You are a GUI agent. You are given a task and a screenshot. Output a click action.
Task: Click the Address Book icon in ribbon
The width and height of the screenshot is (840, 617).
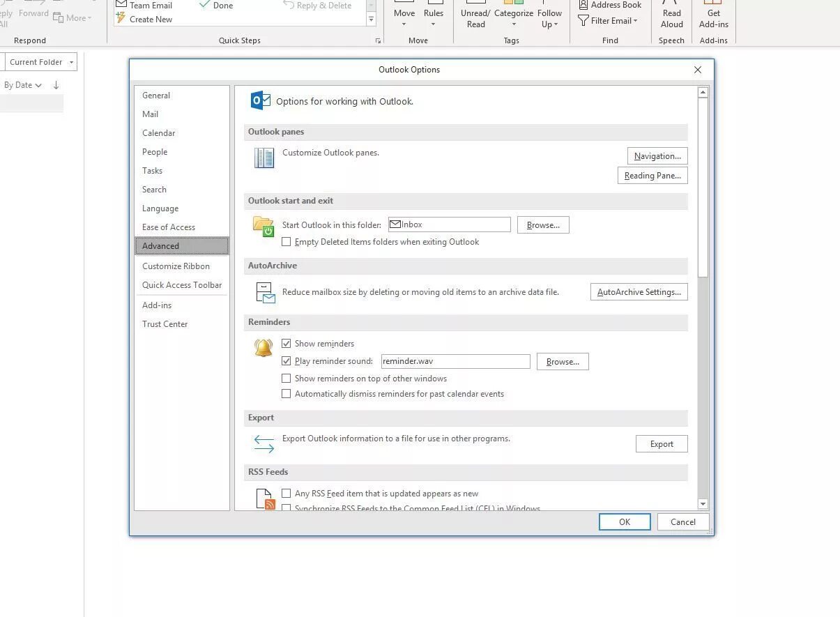point(583,5)
